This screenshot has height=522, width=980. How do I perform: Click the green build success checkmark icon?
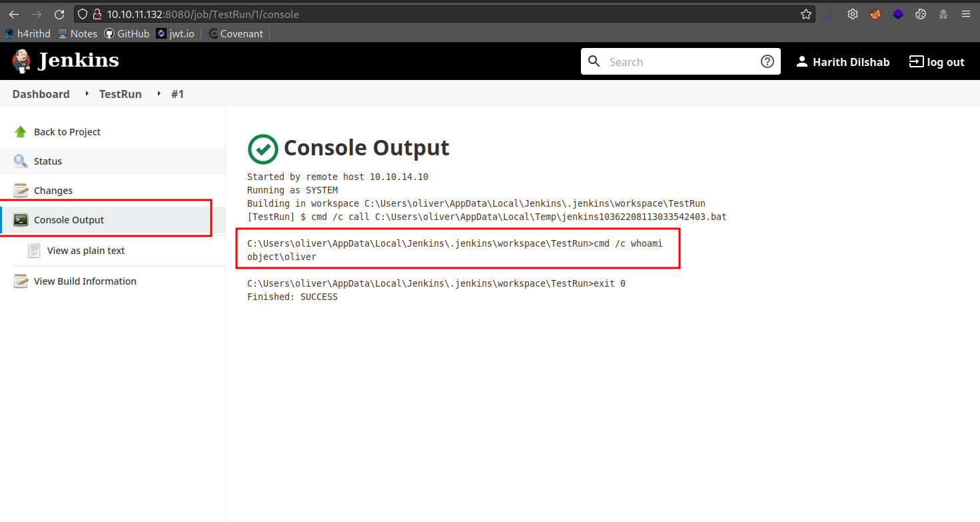click(262, 149)
